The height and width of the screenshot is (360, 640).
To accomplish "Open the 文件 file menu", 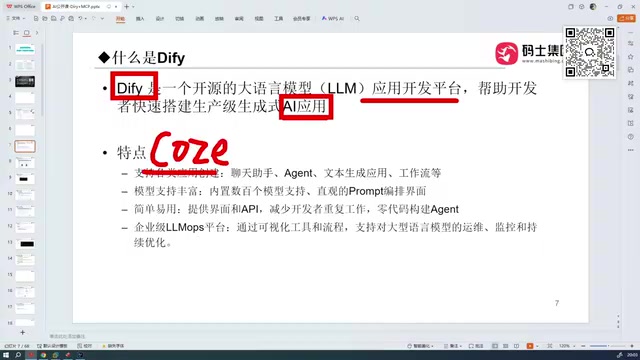I will pos(16,18).
